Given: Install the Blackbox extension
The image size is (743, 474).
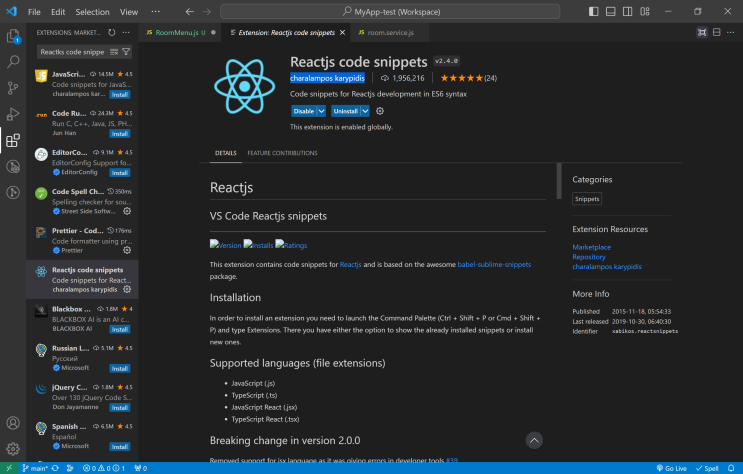Looking at the screenshot, I should tap(120, 329).
